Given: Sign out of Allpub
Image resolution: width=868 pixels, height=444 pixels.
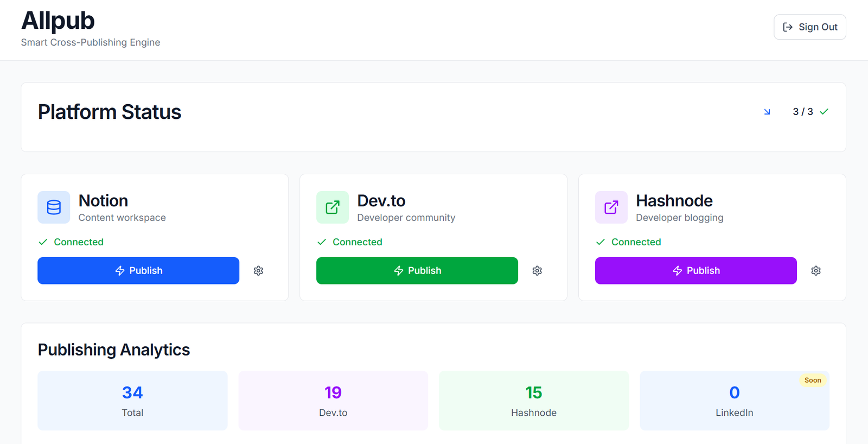Looking at the screenshot, I should pyautogui.click(x=809, y=27).
